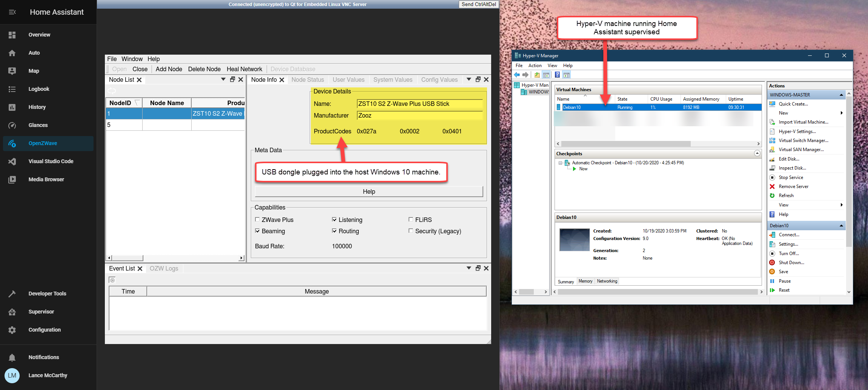This screenshot has width=868, height=390.
Task: Click the Hyper-V back arrow toolbar icon
Action: [517, 75]
